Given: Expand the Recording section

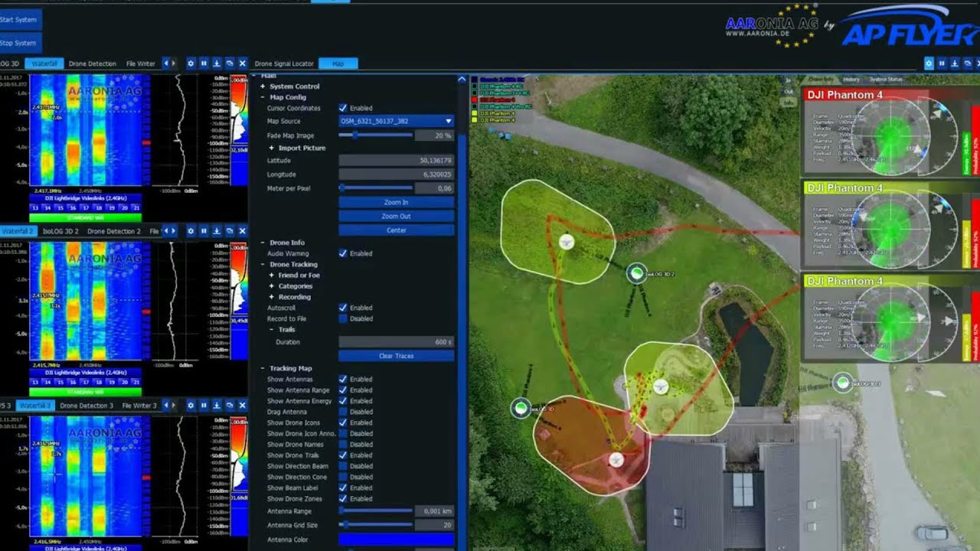Looking at the screenshot, I should [x=271, y=297].
